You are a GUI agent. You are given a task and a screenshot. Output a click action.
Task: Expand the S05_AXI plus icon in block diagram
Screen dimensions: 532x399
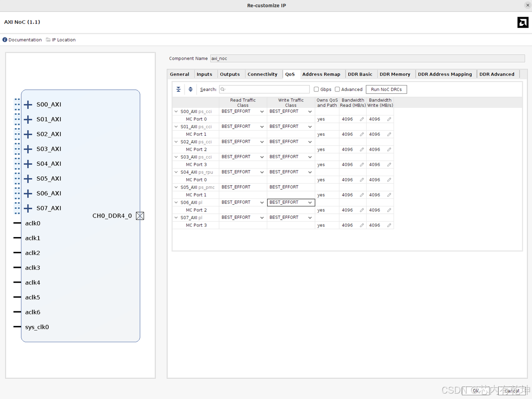28,179
